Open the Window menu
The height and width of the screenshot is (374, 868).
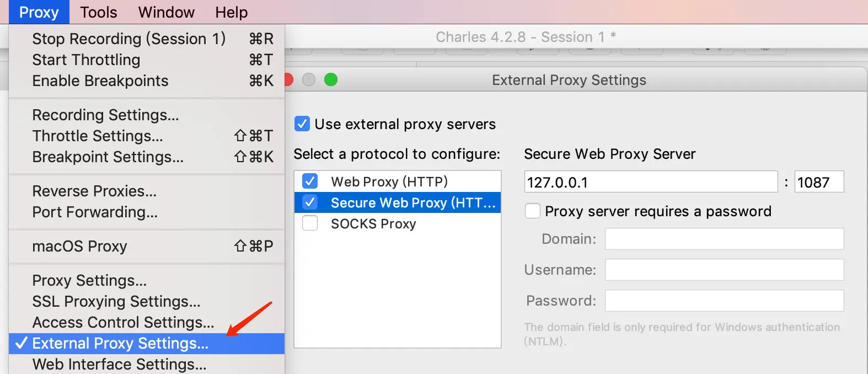[x=166, y=12]
